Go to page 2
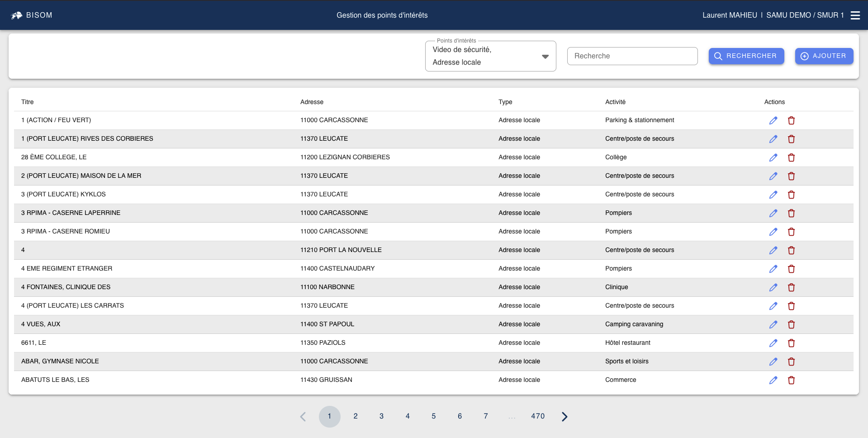 [356, 416]
